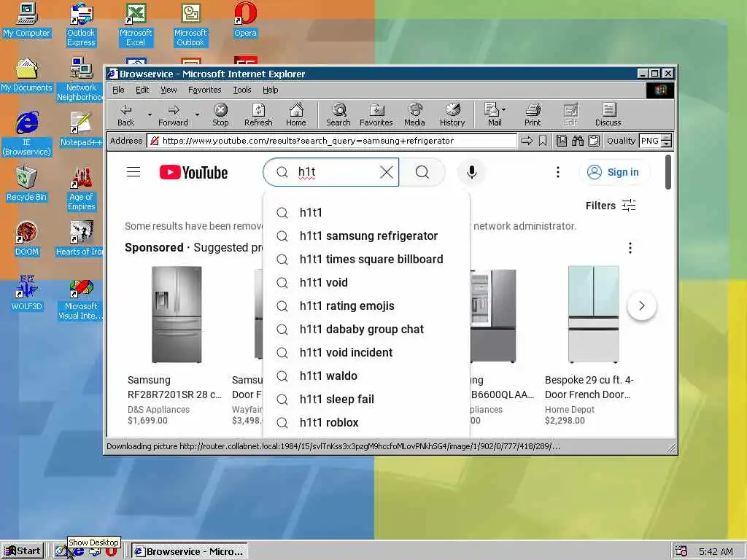
Task: Open the View menu
Action: click(169, 90)
